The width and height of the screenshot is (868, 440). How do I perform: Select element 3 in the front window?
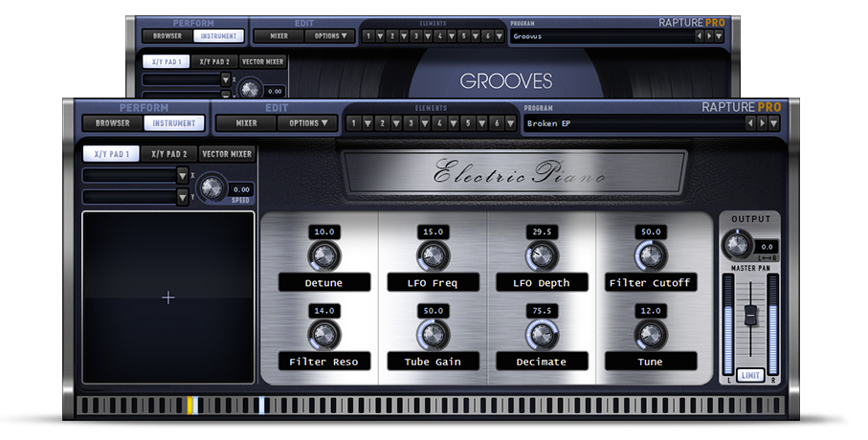click(411, 122)
